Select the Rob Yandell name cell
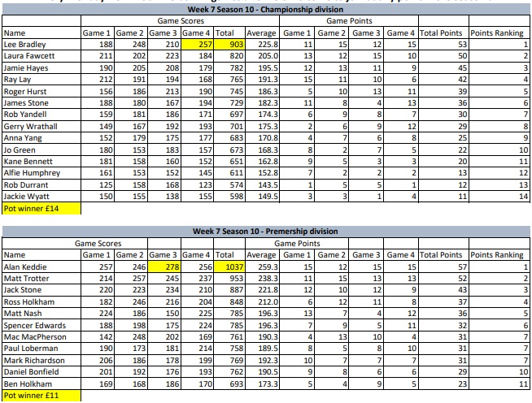This screenshot has height=403, width=532. [41, 115]
